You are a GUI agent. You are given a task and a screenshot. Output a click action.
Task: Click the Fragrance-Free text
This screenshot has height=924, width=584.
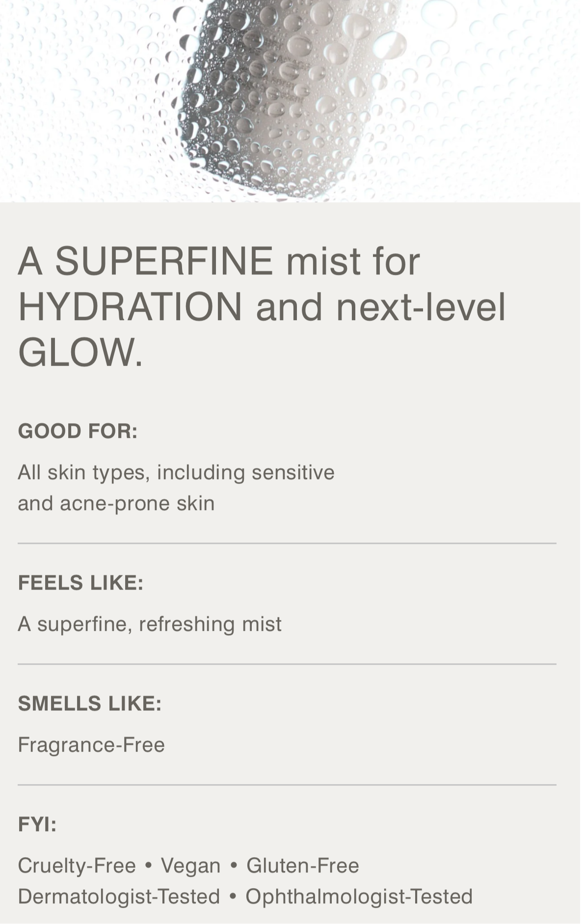(x=91, y=745)
